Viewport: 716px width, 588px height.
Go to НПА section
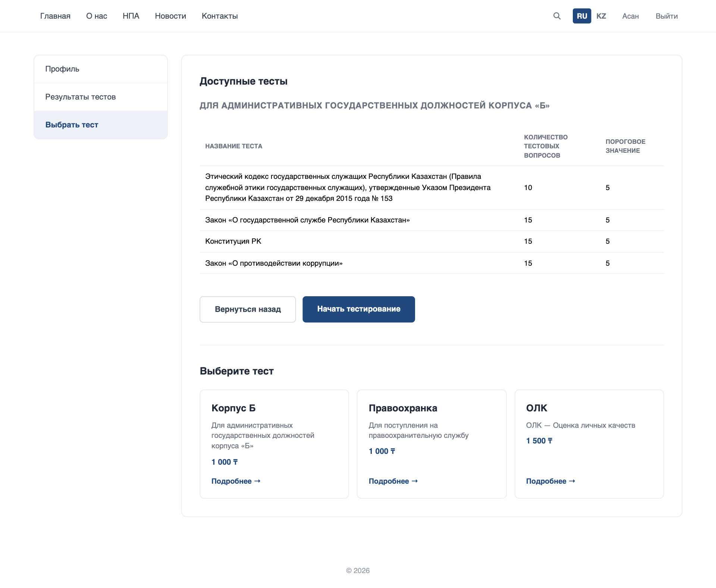pyautogui.click(x=131, y=16)
